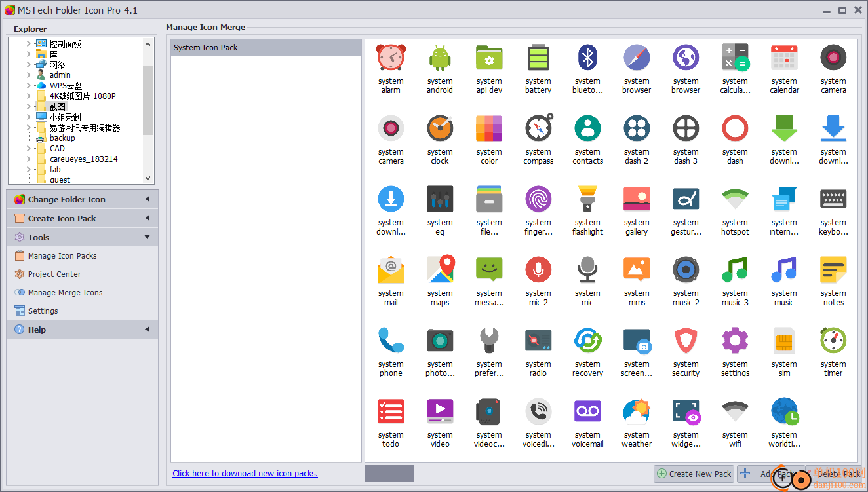Expand the CAD folder node
The image size is (868, 492).
29,149
